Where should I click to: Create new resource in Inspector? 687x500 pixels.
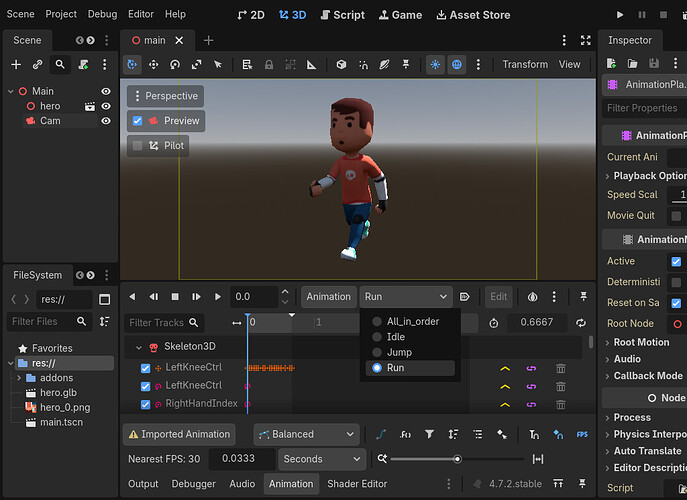click(611, 64)
